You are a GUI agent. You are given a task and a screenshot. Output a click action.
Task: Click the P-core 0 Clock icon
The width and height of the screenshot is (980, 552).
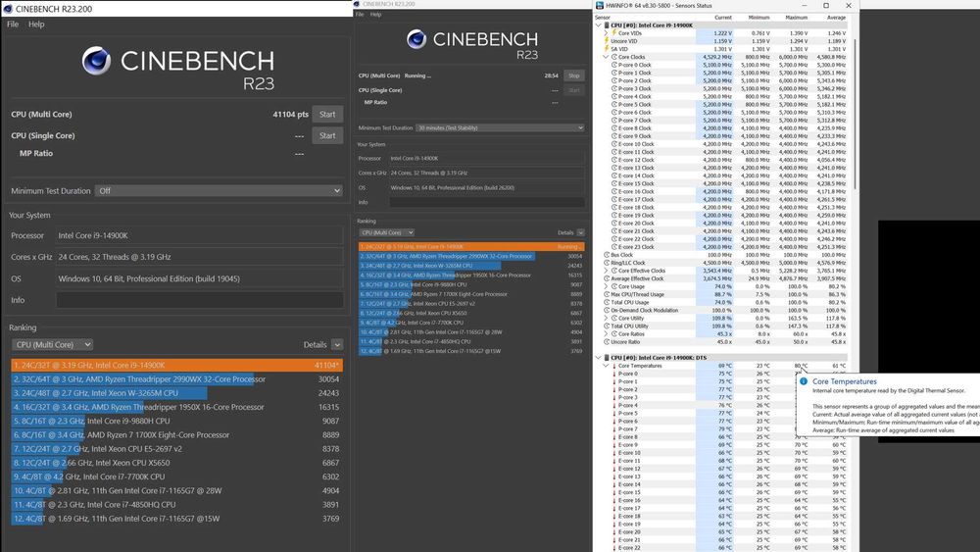[x=614, y=65]
